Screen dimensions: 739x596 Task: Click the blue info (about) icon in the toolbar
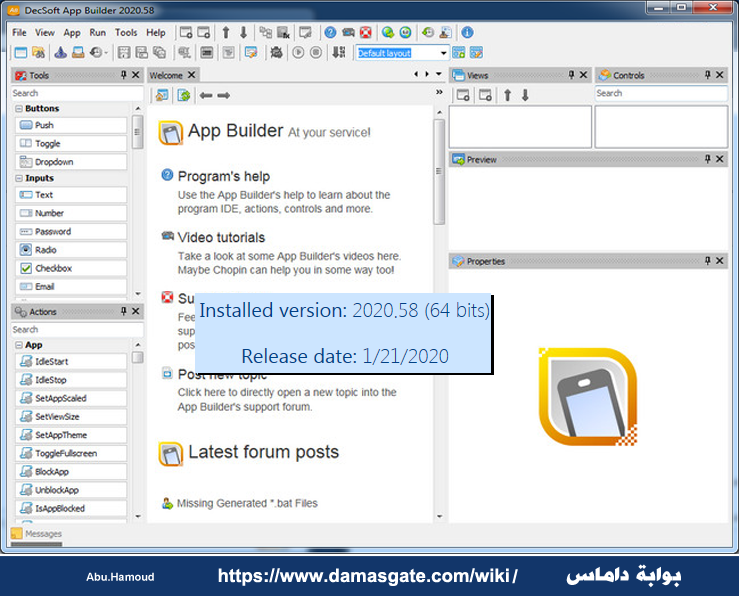click(467, 33)
